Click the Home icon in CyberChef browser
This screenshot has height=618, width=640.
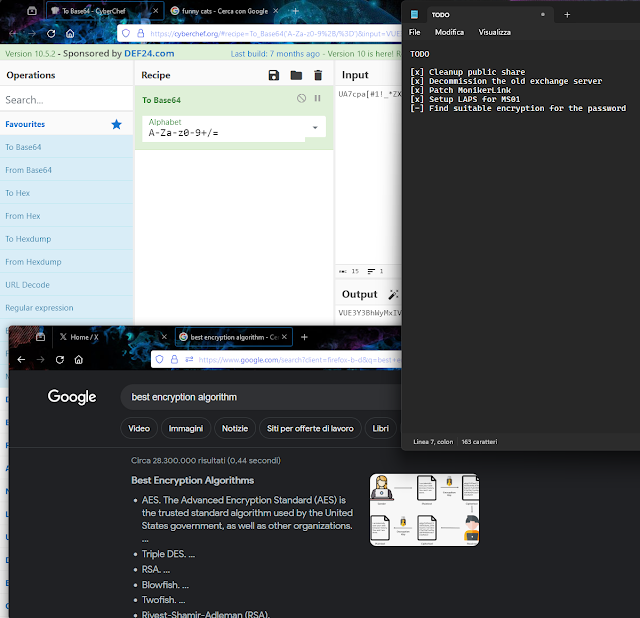click(x=69, y=32)
